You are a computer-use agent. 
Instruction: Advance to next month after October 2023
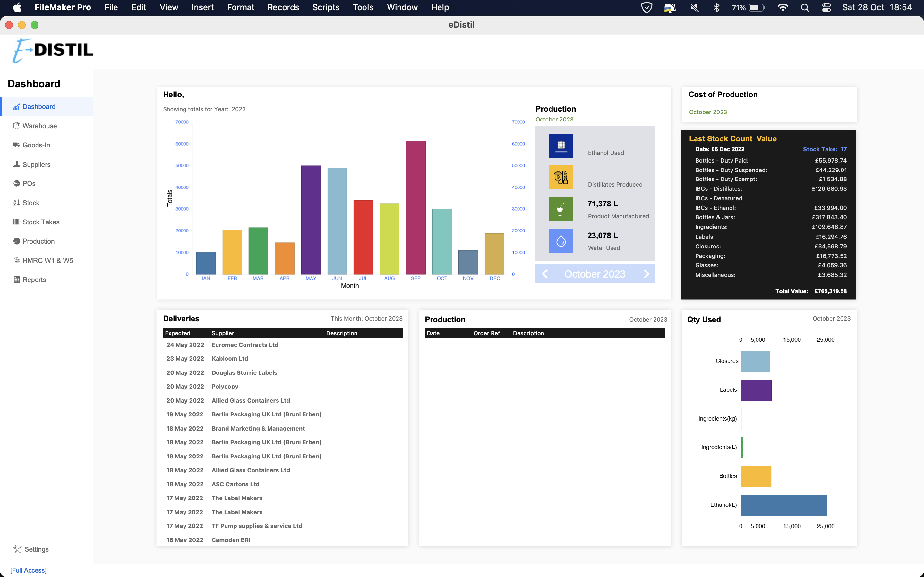click(646, 274)
